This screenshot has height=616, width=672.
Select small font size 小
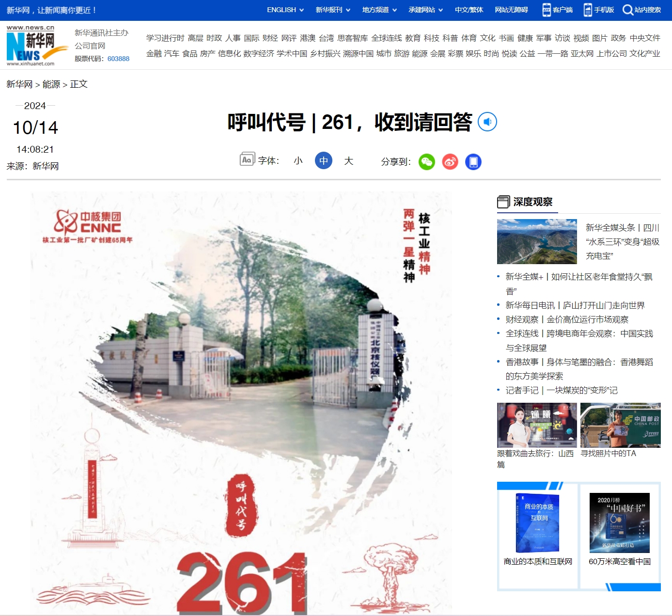click(x=298, y=160)
